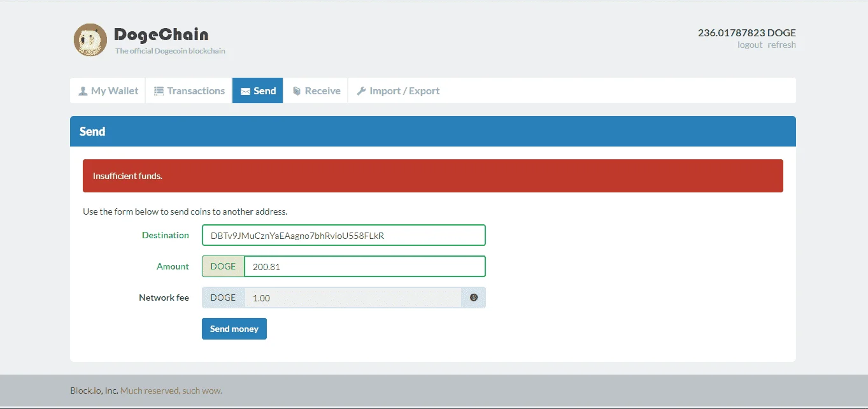The height and width of the screenshot is (409, 868).
Task: Click the Send money button
Action: [234, 329]
